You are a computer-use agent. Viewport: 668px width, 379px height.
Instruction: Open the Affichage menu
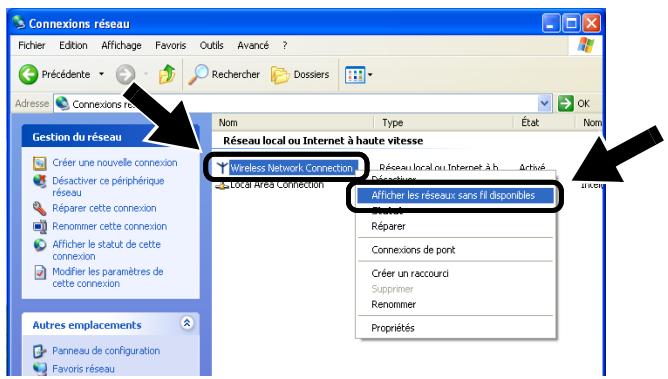[x=121, y=45]
